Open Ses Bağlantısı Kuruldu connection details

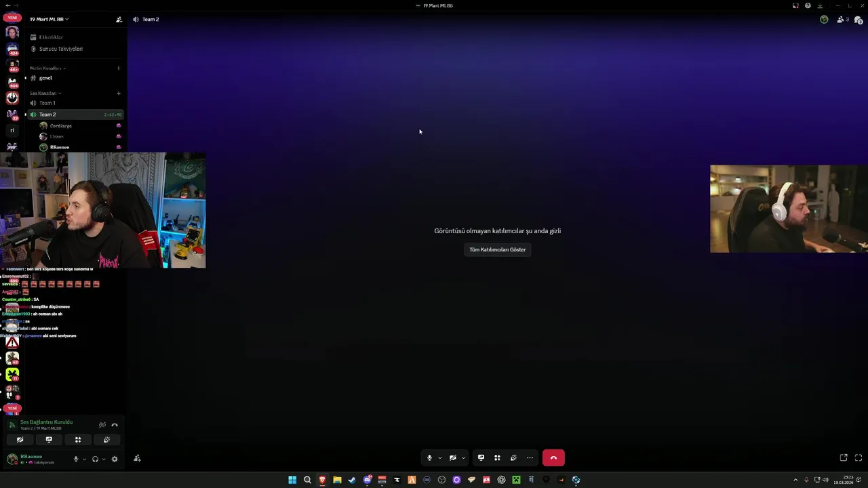coord(46,422)
